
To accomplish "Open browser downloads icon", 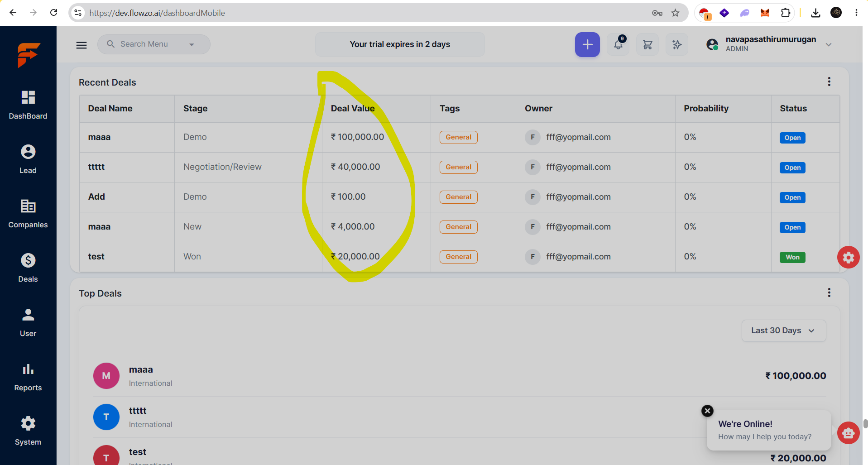I will click(815, 13).
